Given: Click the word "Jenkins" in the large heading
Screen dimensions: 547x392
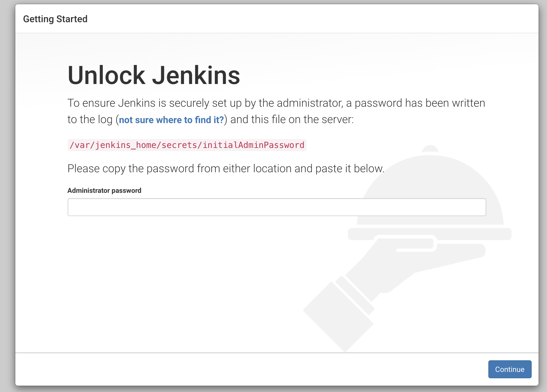Looking at the screenshot, I should coord(196,75).
